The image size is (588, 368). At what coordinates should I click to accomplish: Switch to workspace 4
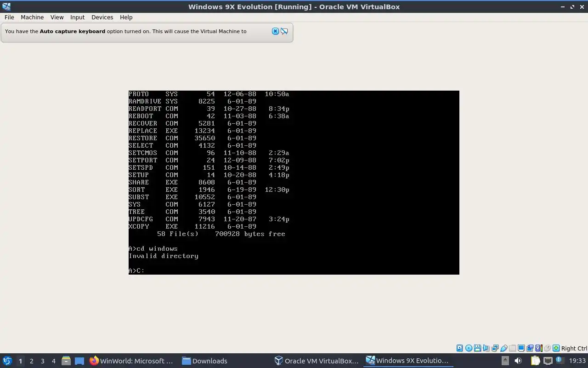click(x=53, y=361)
